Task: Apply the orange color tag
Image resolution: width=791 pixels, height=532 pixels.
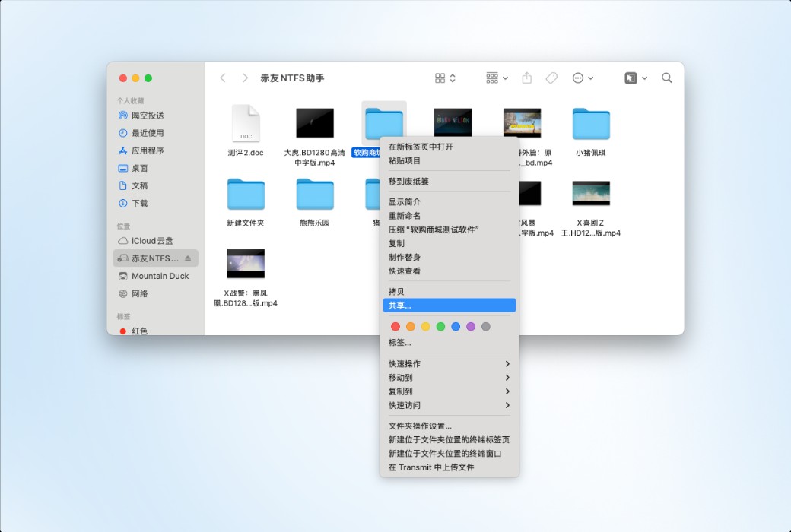Action: click(x=411, y=327)
